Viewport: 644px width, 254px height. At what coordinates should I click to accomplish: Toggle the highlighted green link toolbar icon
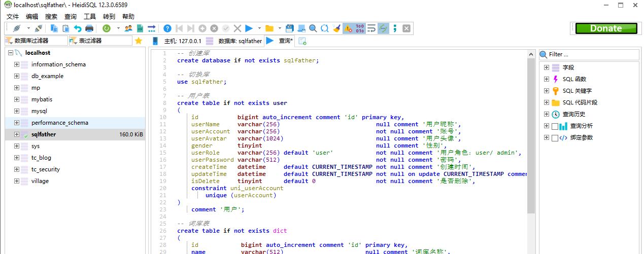coord(383,28)
